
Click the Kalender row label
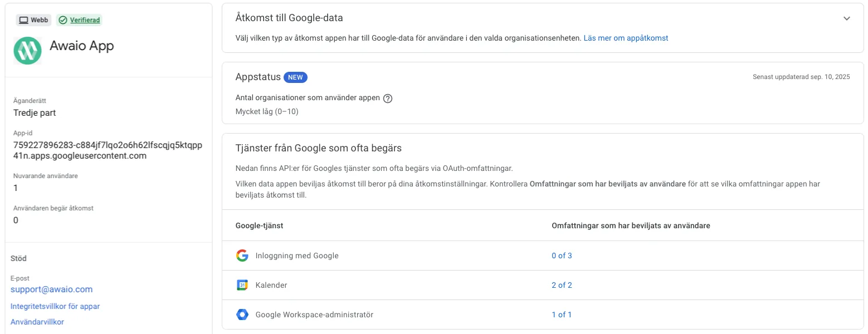(x=271, y=285)
